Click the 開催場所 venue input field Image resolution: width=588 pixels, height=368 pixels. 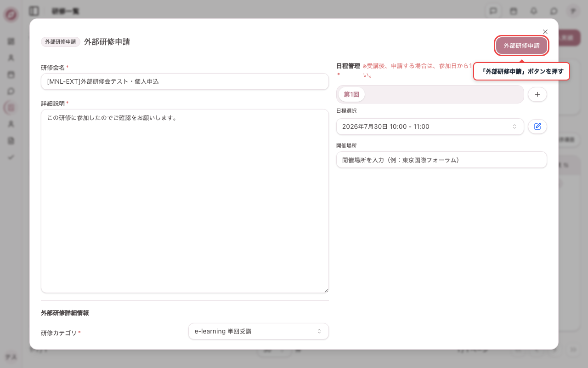441,160
